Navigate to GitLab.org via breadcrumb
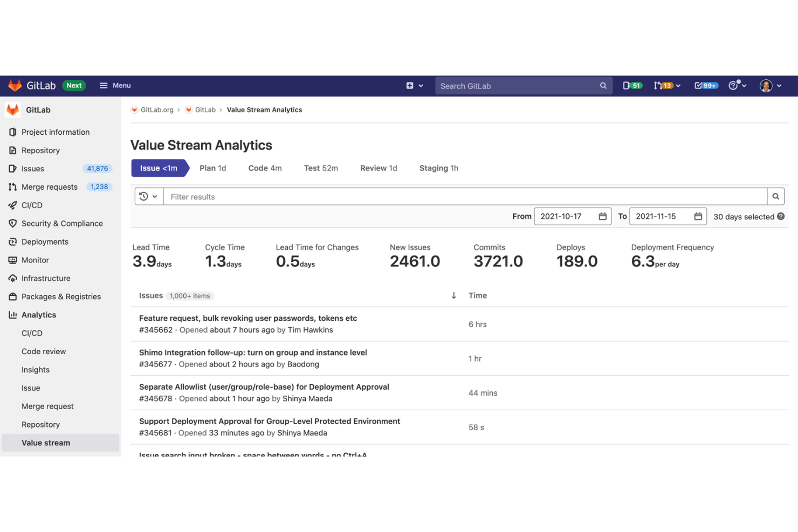This screenshot has width=798, height=532. (157, 109)
